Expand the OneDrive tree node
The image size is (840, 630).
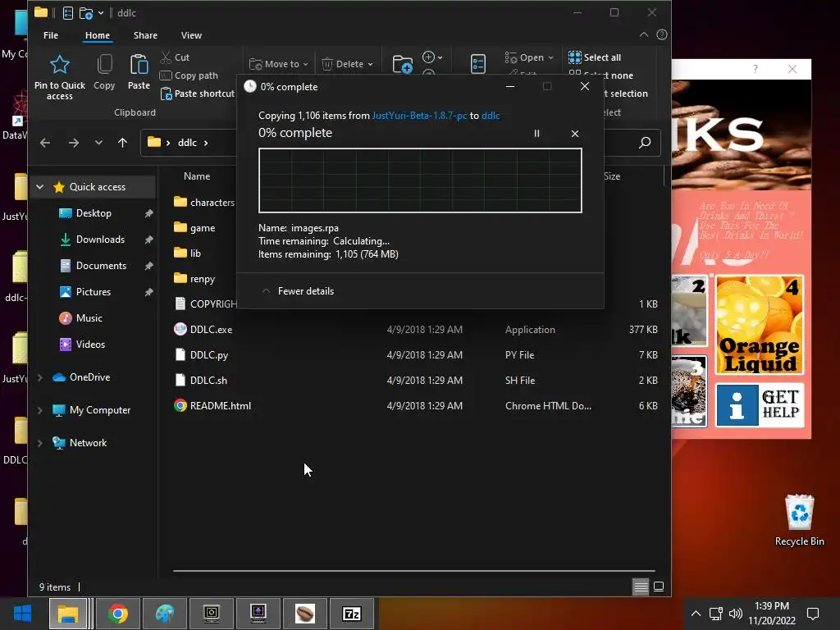(x=39, y=377)
